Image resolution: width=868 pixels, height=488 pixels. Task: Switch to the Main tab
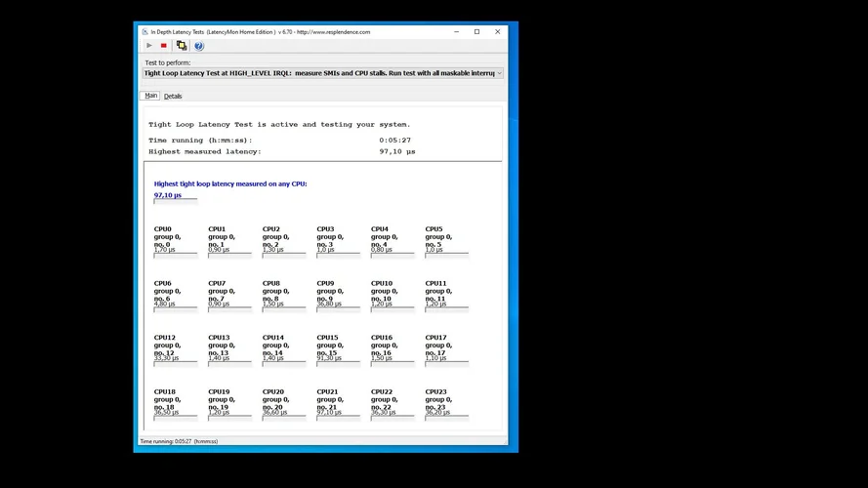[150, 96]
